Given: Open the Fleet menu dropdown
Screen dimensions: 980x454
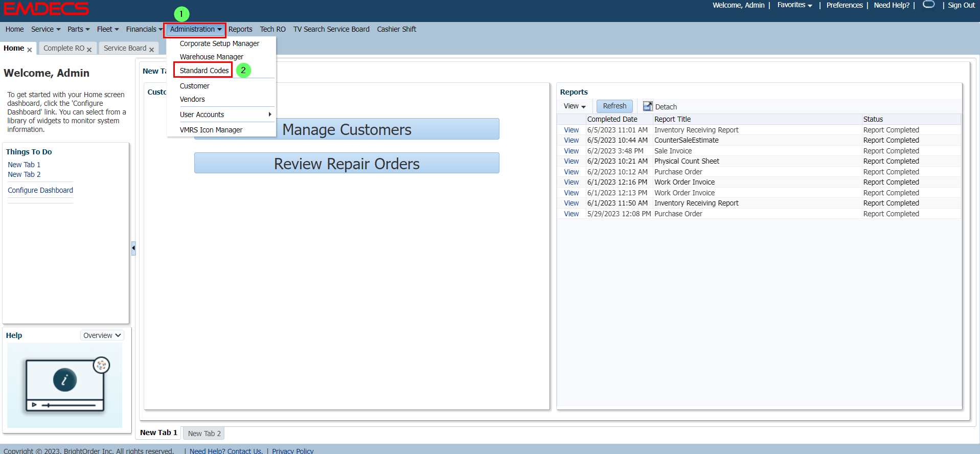Looking at the screenshot, I should click(x=108, y=29).
